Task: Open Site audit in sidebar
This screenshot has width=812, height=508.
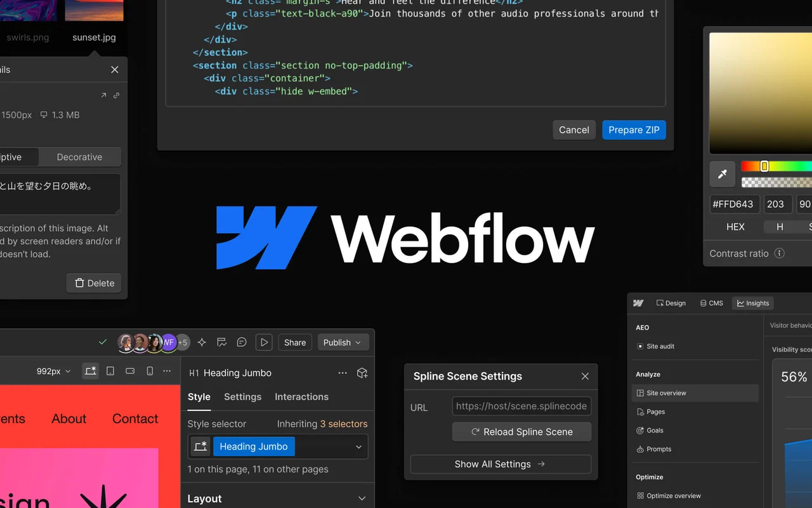Action: pos(695,346)
